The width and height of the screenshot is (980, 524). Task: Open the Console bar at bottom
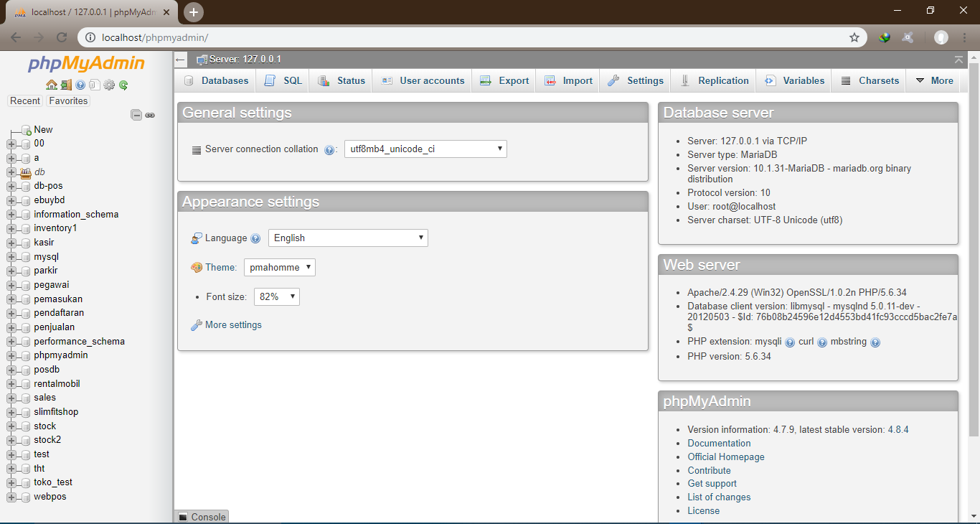coord(202,517)
